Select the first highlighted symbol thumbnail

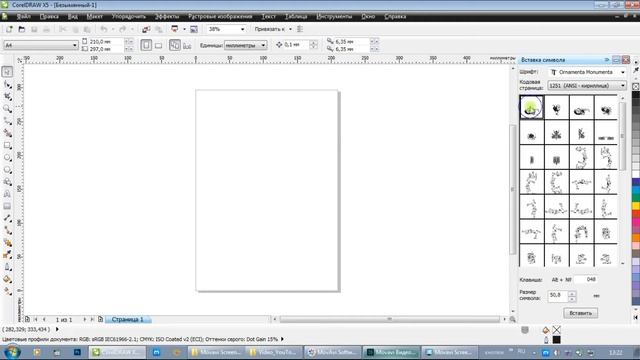tap(531, 107)
